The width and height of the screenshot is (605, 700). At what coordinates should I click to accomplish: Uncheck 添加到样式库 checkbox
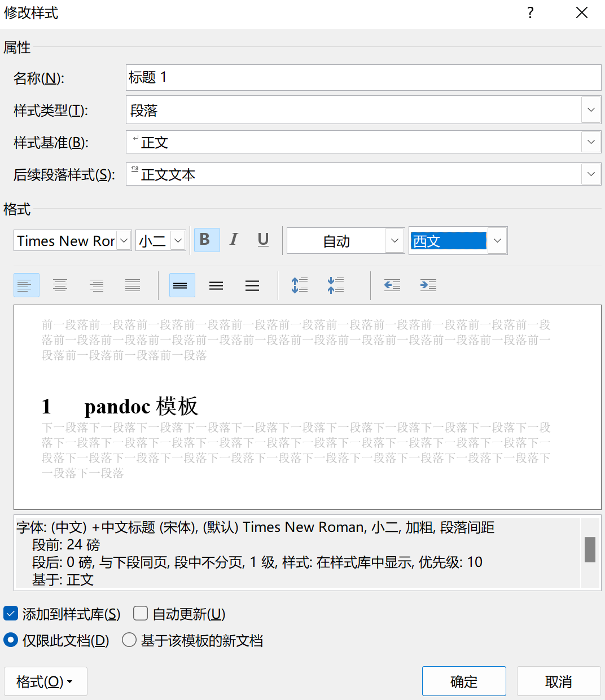pyautogui.click(x=11, y=614)
